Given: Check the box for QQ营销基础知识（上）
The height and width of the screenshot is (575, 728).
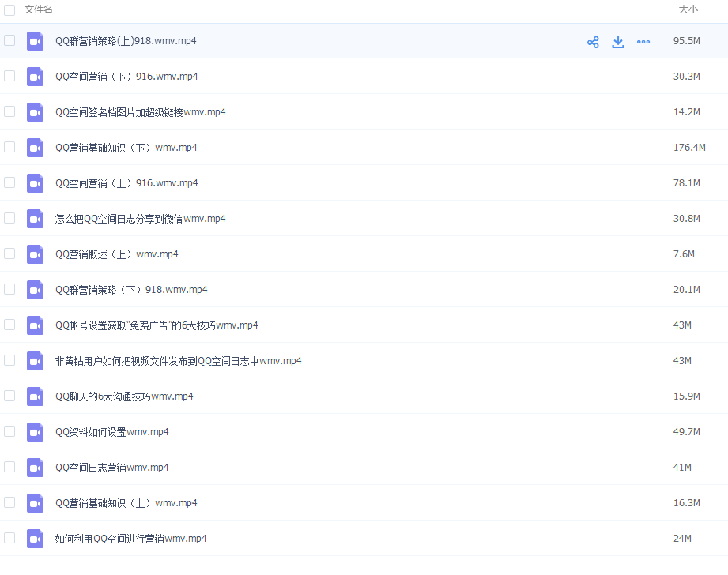Looking at the screenshot, I should click(x=9, y=502).
